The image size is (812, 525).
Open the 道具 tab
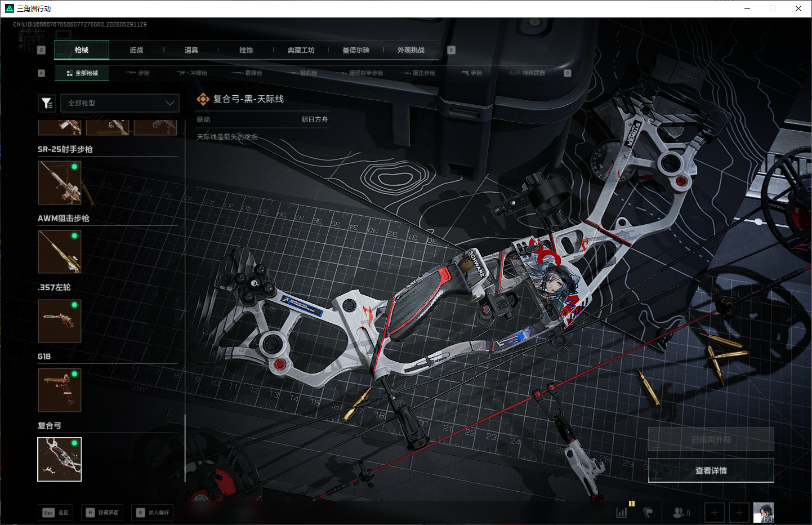click(191, 50)
